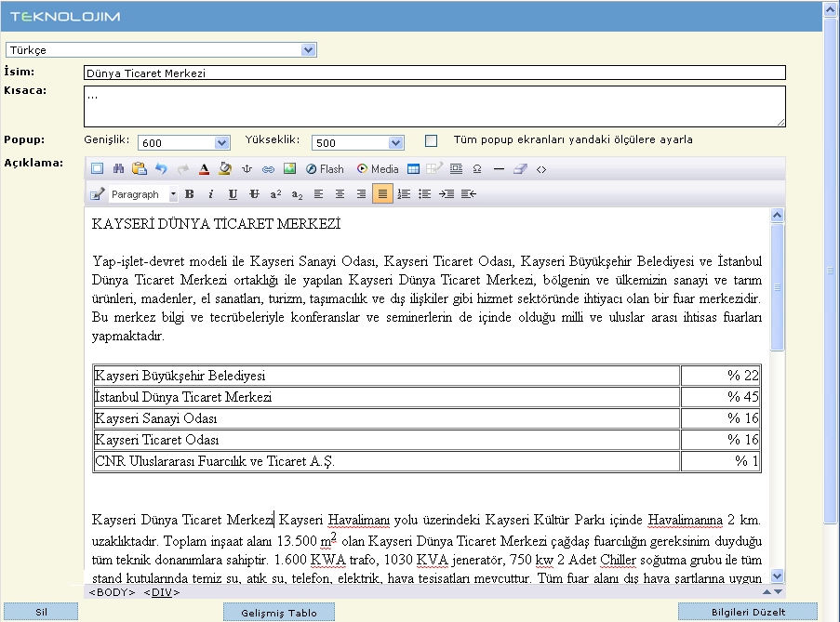Click the editor scrollbar down arrow

coord(778,576)
